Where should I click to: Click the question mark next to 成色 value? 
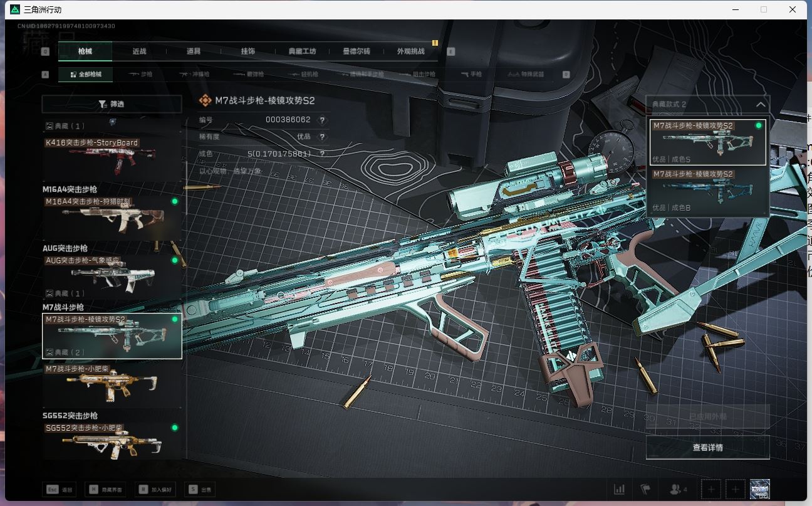323,154
